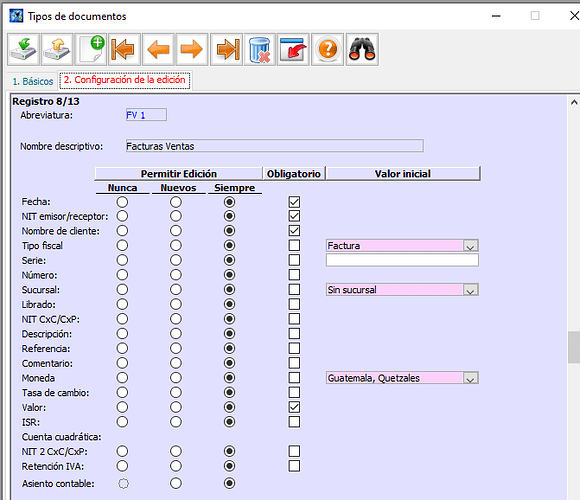Screen dimensions: 580x500
Task: Click the upload drive icon with orange arrow
Action: (57, 49)
